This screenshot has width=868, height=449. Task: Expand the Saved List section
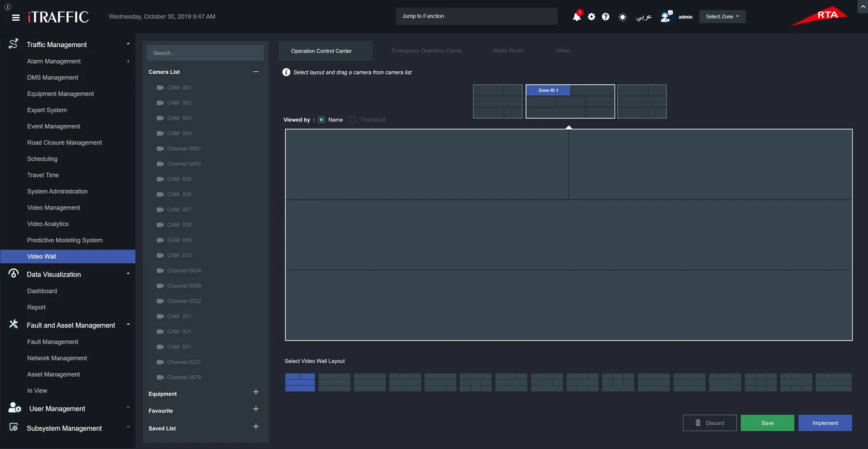click(x=256, y=427)
